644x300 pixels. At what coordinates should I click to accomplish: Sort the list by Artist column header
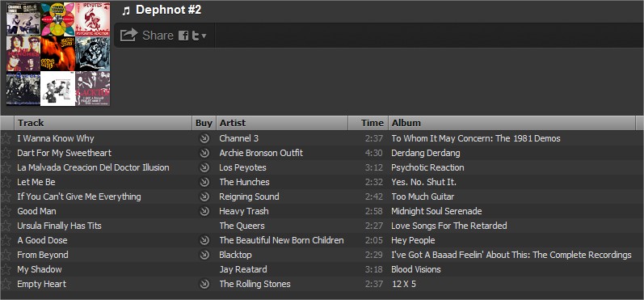282,123
